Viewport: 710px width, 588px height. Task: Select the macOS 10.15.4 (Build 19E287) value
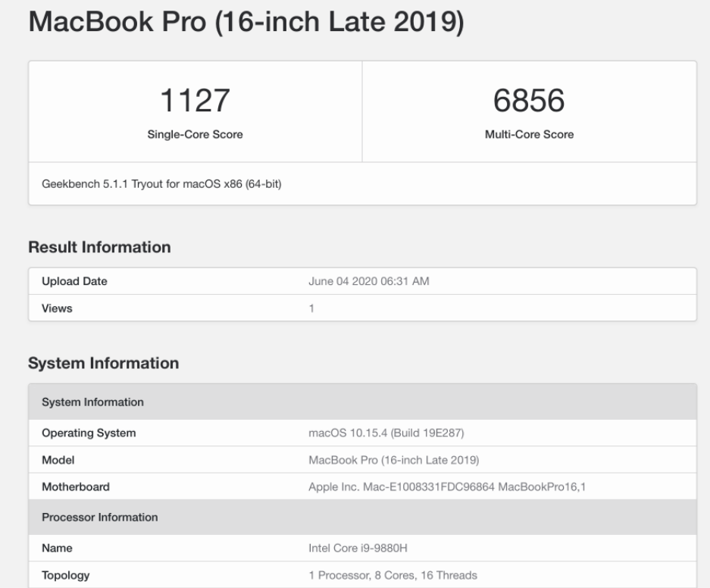(386, 433)
